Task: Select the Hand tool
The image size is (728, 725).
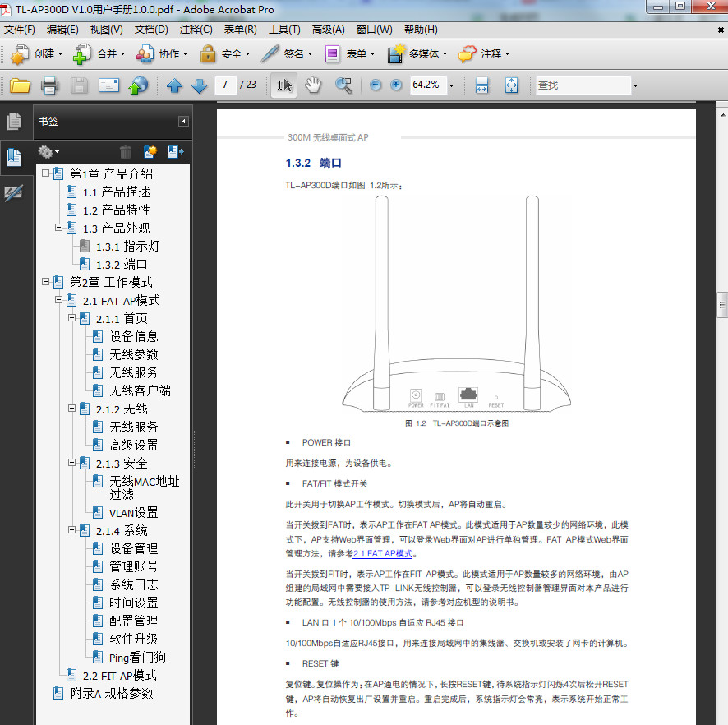Action: click(x=313, y=85)
